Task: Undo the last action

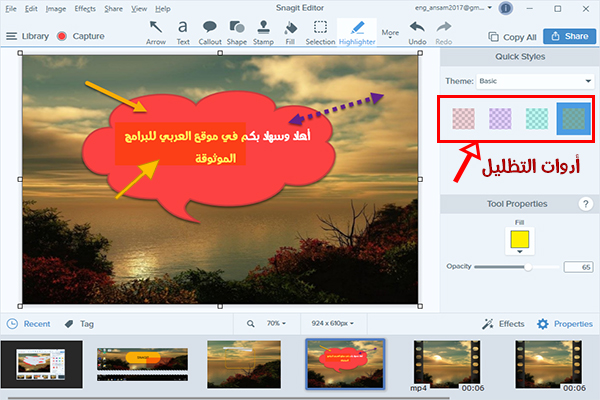Action: click(x=417, y=33)
